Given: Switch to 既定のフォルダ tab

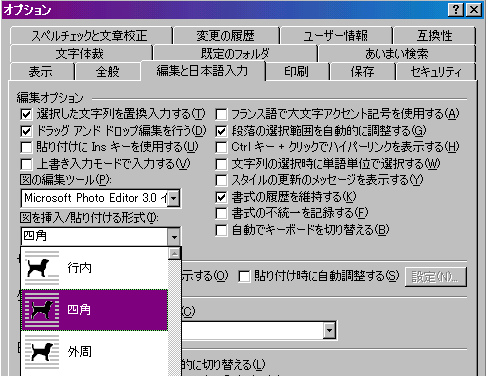Looking at the screenshot, I should click(235, 53).
